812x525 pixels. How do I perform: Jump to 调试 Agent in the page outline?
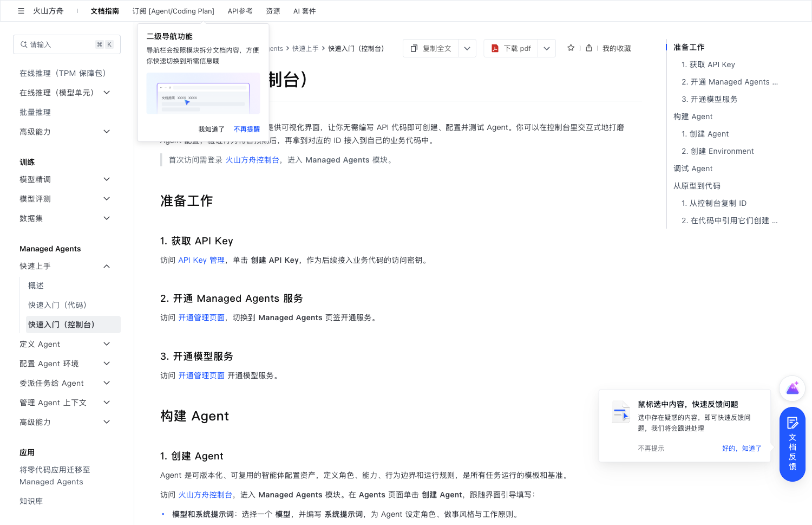point(693,168)
